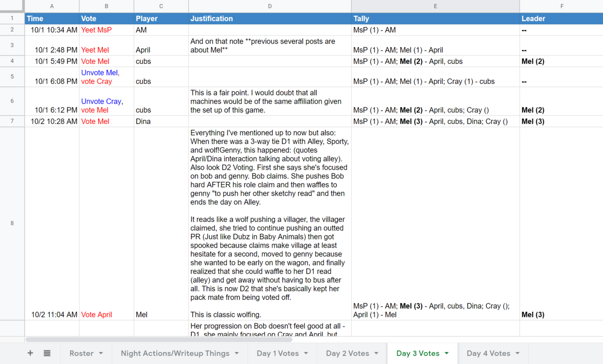
Task: Select the '10/2 11:04 AM' time cell
Action: [52, 223]
